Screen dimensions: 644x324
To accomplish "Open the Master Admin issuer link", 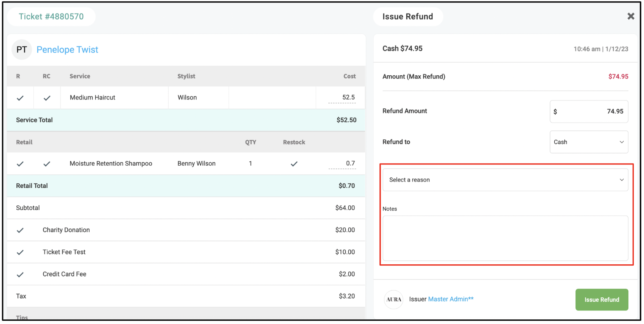I will pos(451,299).
